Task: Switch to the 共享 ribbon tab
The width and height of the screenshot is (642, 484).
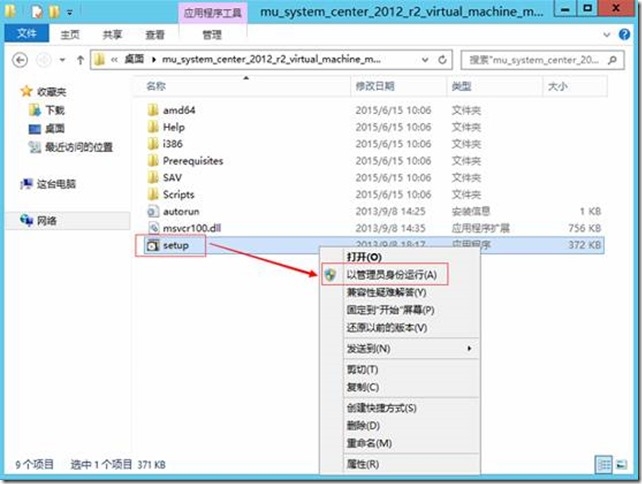Action: pyautogui.click(x=112, y=35)
